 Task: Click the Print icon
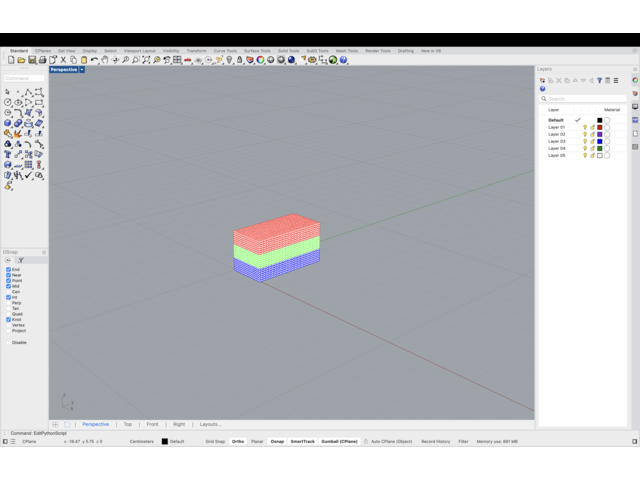point(42,60)
